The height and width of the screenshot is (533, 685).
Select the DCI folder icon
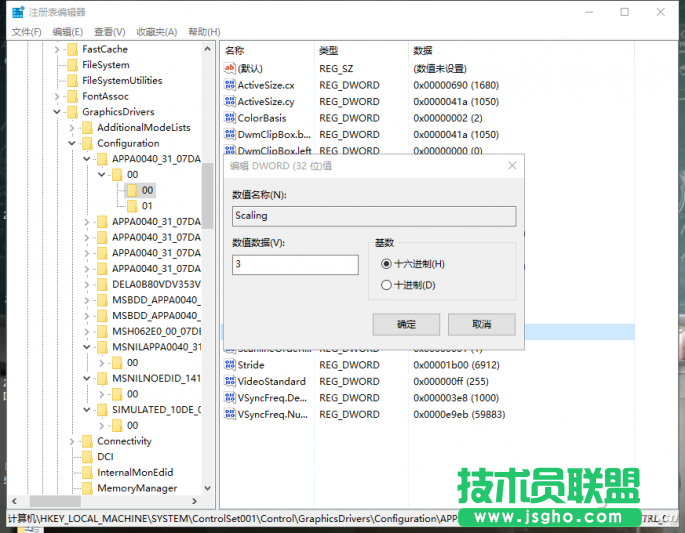click(x=87, y=457)
